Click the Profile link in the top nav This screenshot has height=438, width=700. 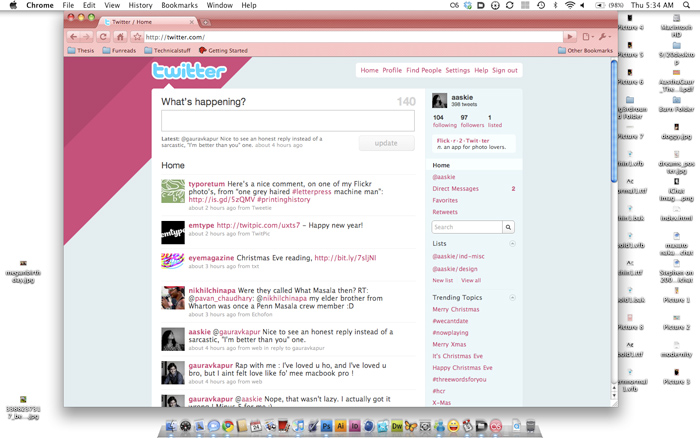tap(392, 71)
